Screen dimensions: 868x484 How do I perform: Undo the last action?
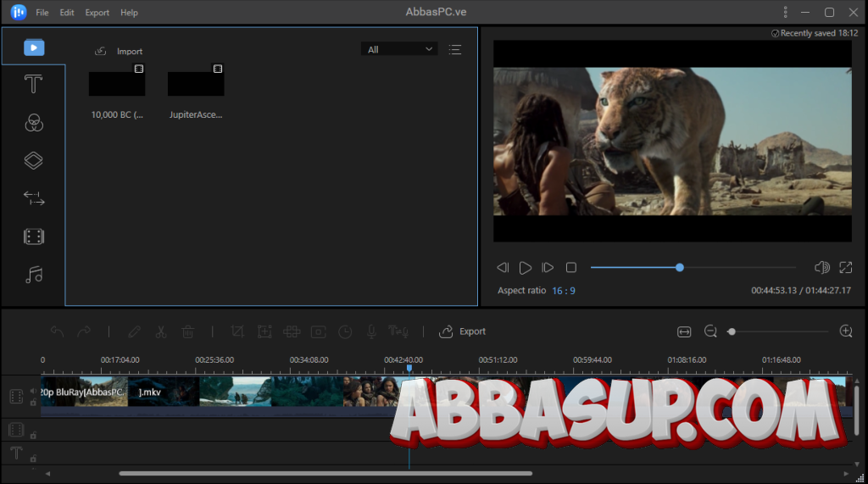click(57, 331)
